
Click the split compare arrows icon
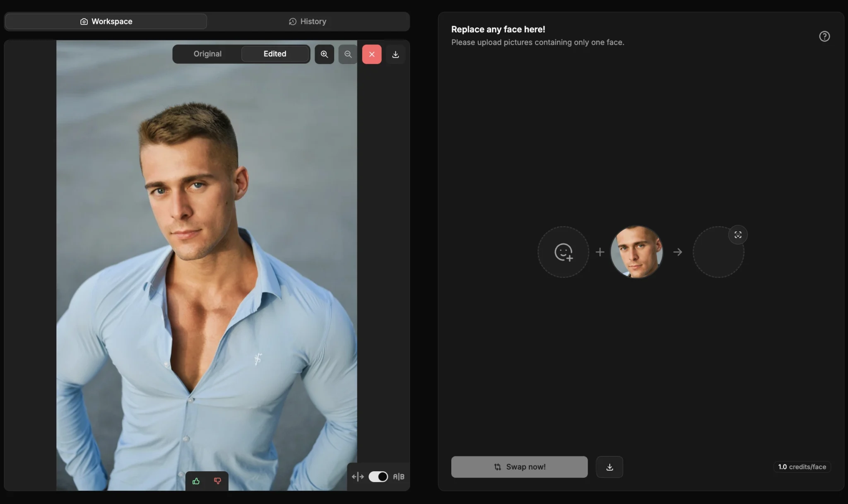tap(358, 477)
